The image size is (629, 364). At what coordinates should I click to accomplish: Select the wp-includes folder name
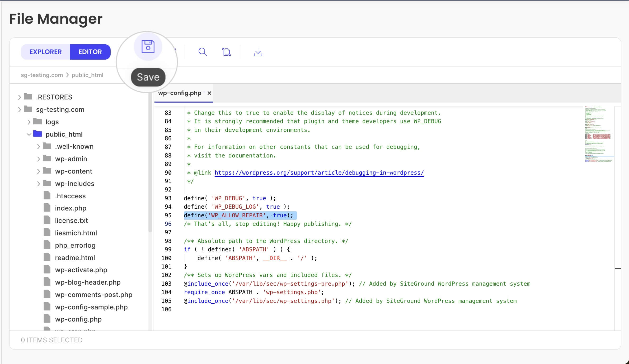(x=74, y=184)
